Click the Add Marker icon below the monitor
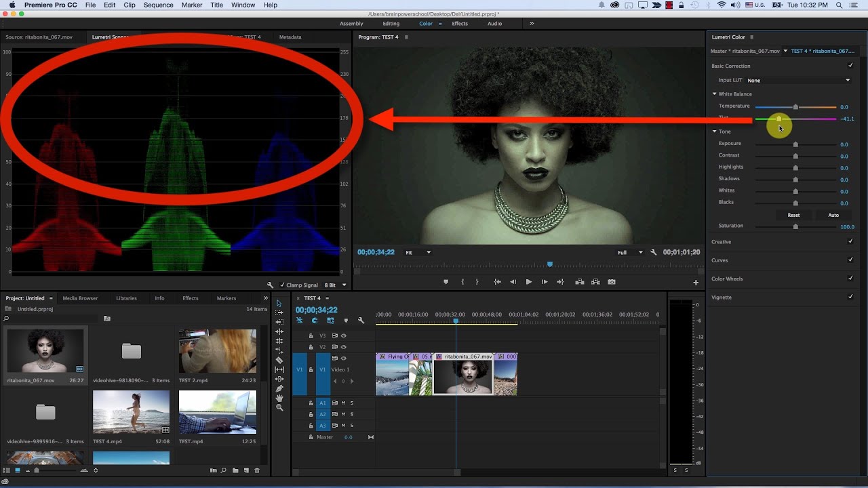 pyautogui.click(x=446, y=282)
